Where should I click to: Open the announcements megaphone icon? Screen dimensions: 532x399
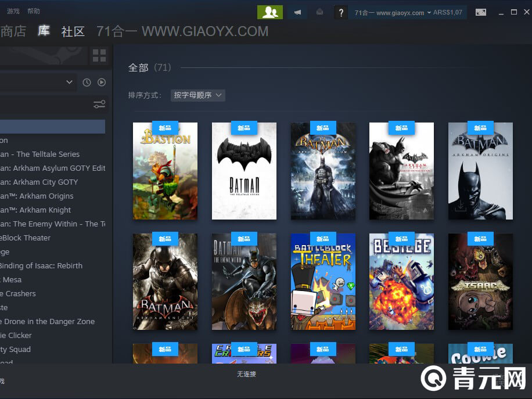click(x=297, y=13)
